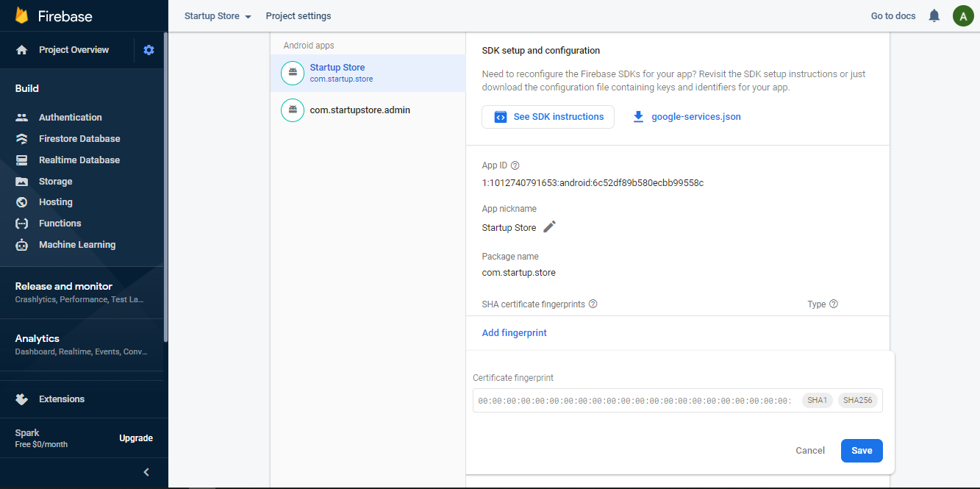Open the Startup Store project dropdown

point(218,16)
